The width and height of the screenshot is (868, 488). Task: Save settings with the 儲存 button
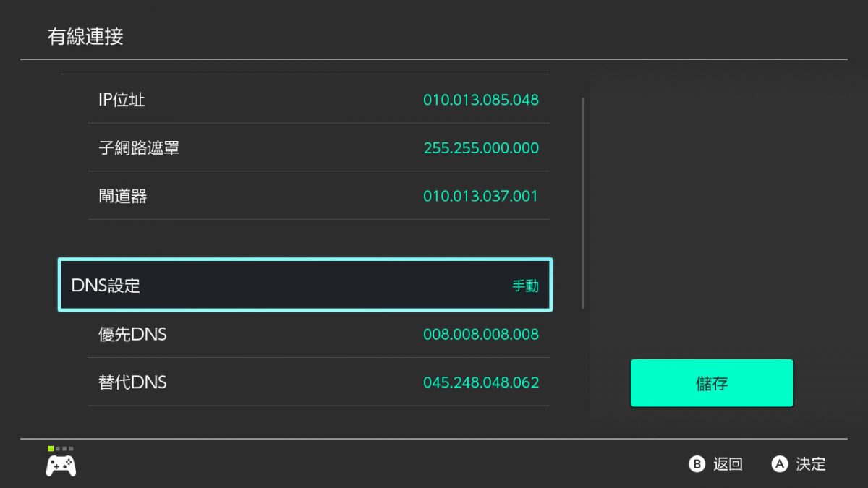click(x=712, y=383)
